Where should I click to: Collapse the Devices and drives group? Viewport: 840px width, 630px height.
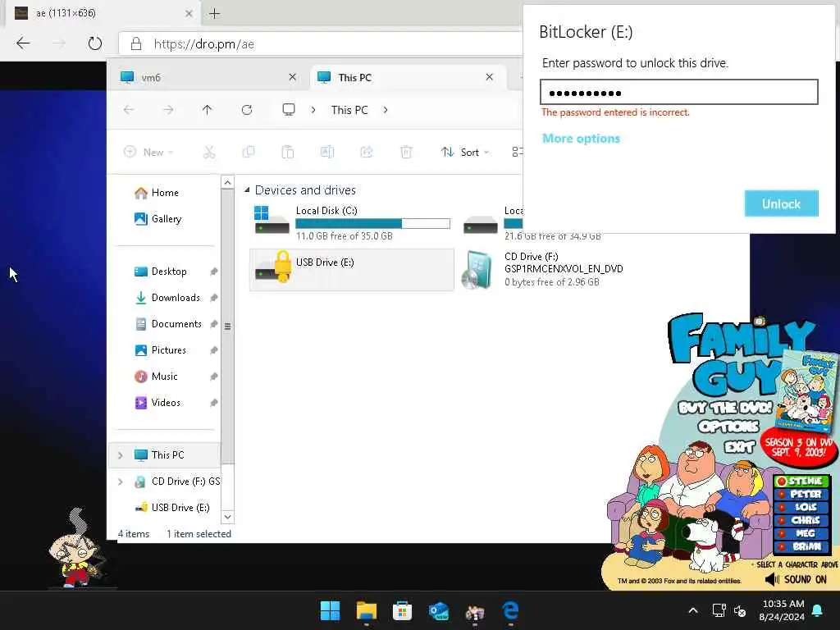click(x=247, y=189)
